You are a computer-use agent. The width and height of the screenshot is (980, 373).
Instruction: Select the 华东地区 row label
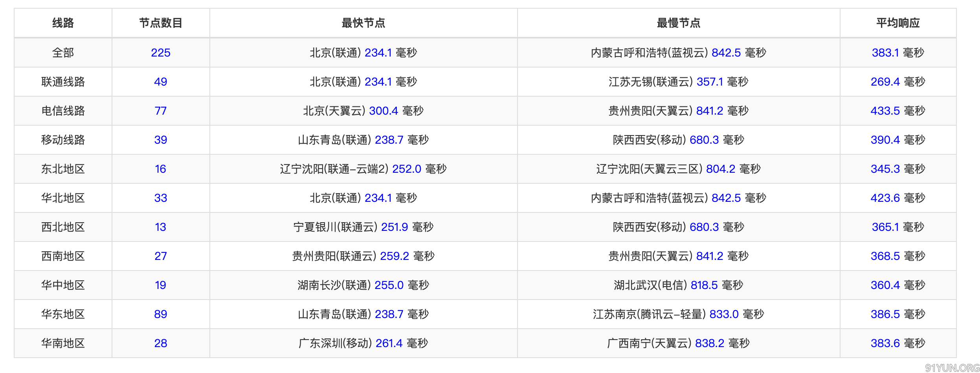tap(63, 314)
